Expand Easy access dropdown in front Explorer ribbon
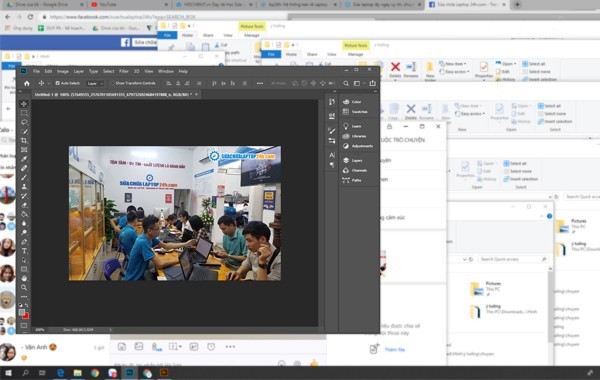The image size is (600, 380). [455, 72]
